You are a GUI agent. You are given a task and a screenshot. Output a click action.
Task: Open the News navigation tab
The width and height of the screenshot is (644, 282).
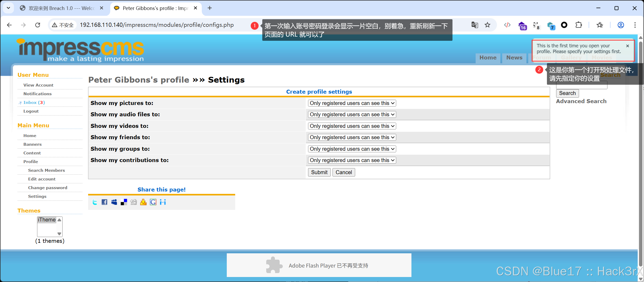coord(514,58)
